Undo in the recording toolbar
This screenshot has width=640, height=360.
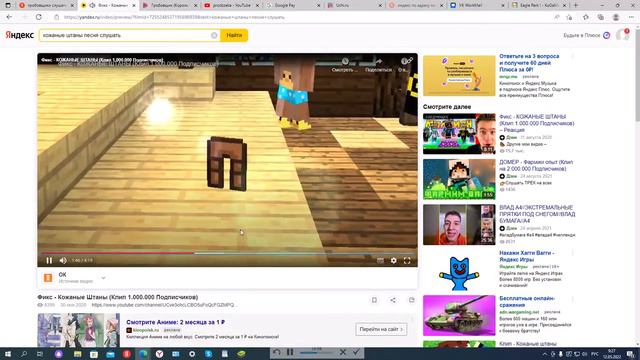pyautogui.click(x=277, y=352)
